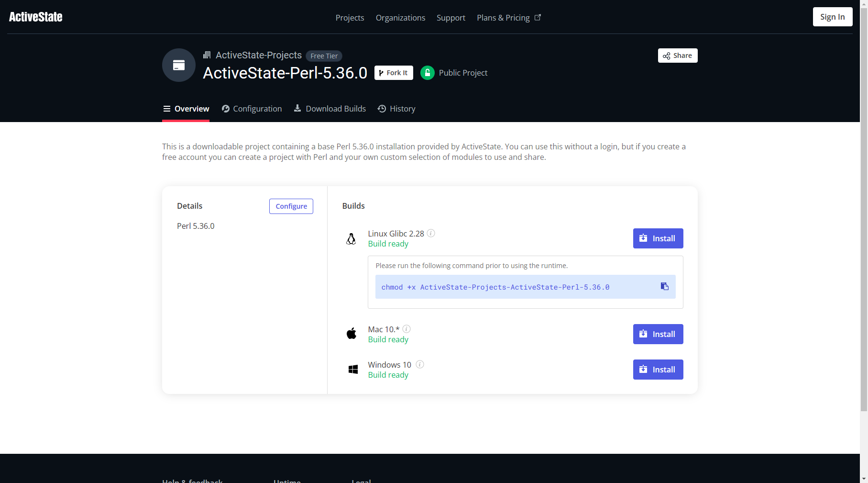Click the round project avatar icon

pyautogui.click(x=179, y=65)
